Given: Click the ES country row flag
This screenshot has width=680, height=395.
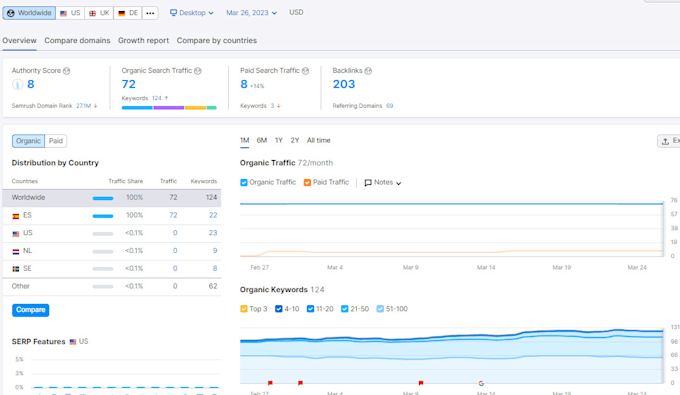Looking at the screenshot, I should 16,216.
